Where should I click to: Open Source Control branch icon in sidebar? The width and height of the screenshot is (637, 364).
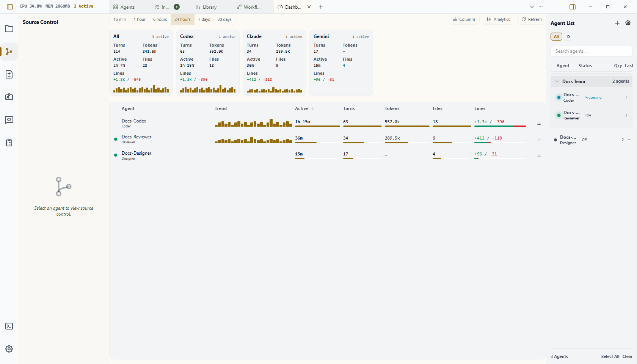[9, 52]
